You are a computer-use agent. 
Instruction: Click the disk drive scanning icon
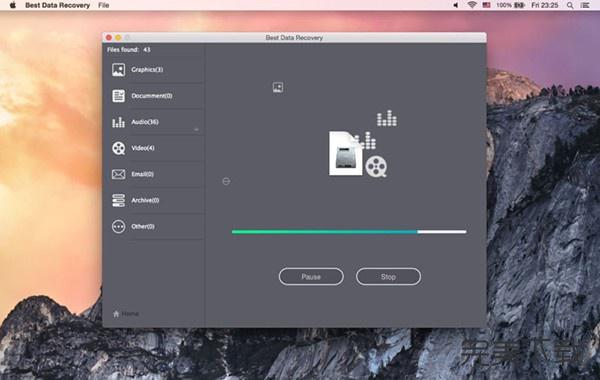[346, 153]
